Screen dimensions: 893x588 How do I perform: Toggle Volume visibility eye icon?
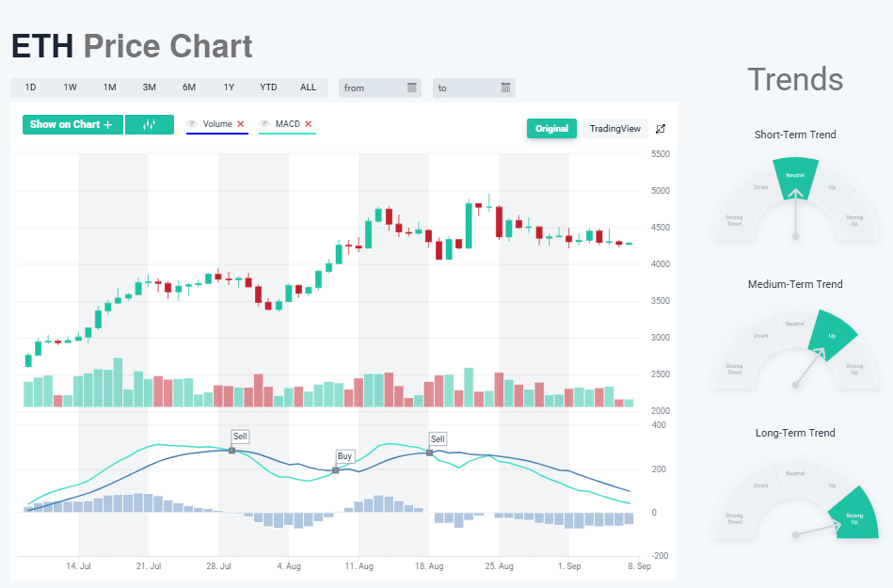pos(192,124)
